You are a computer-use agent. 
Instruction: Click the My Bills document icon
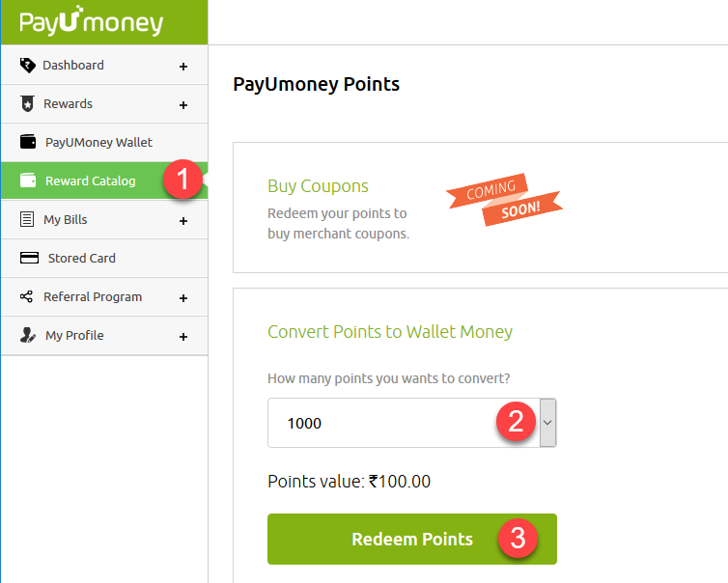click(27, 219)
